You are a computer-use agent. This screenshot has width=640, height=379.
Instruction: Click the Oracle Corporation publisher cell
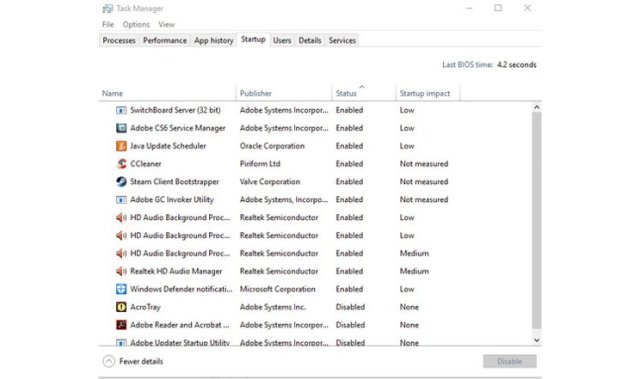coord(272,146)
